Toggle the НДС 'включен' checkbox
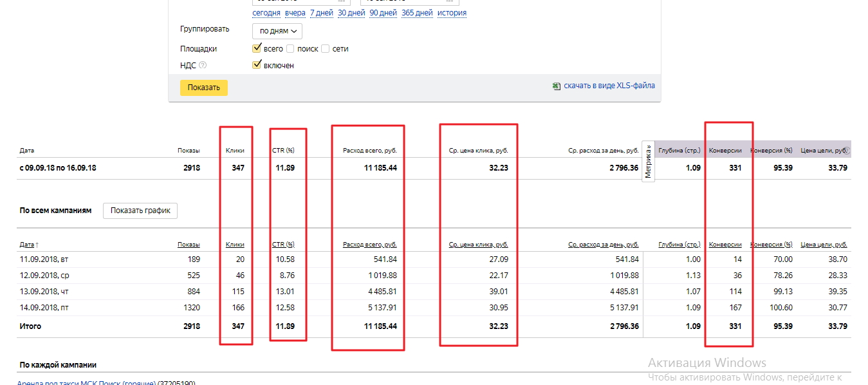This screenshot has width=868, height=385. [257, 65]
